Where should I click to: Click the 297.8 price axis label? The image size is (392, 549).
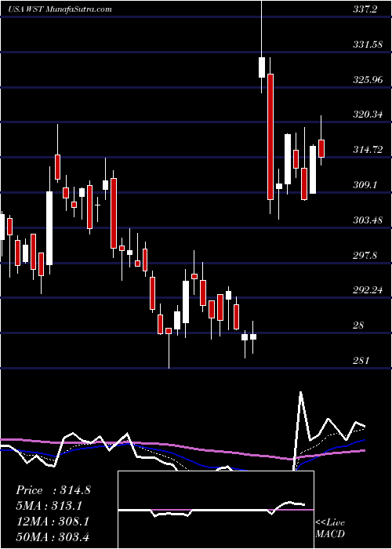[x=365, y=256]
